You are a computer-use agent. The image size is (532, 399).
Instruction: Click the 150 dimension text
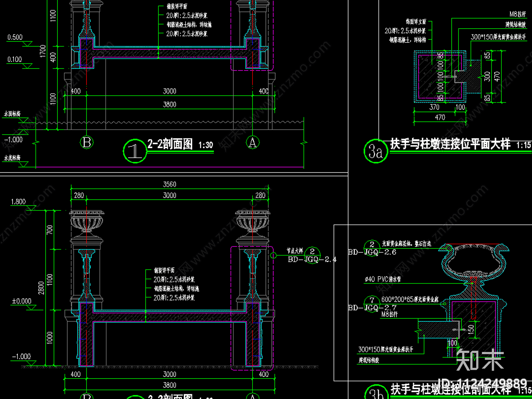(471, 329)
